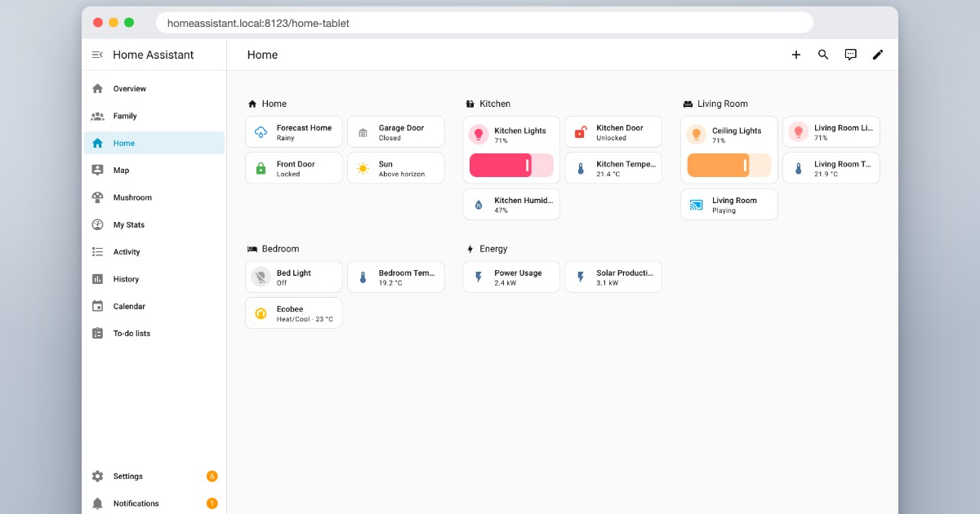Click the Sun icon on its tile

(x=363, y=168)
